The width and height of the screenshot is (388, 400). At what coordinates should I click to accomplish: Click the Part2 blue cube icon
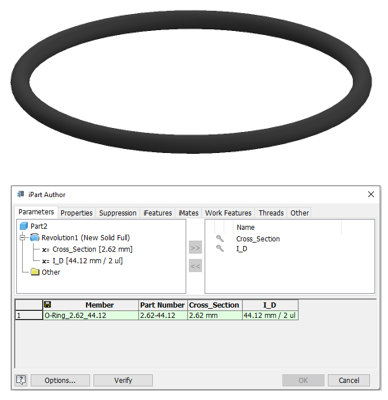[x=24, y=226]
